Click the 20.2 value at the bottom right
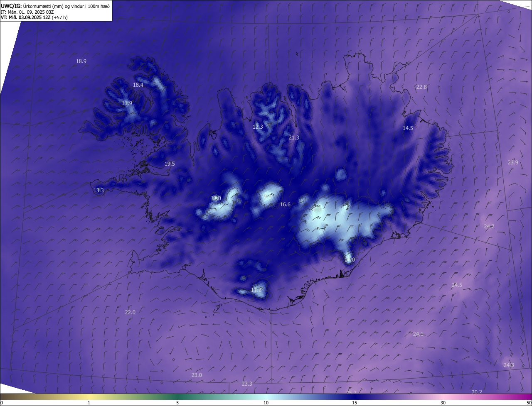 pos(477,392)
